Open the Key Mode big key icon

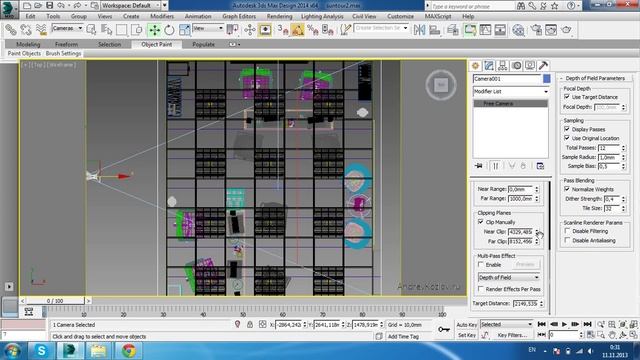tap(444, 329)
